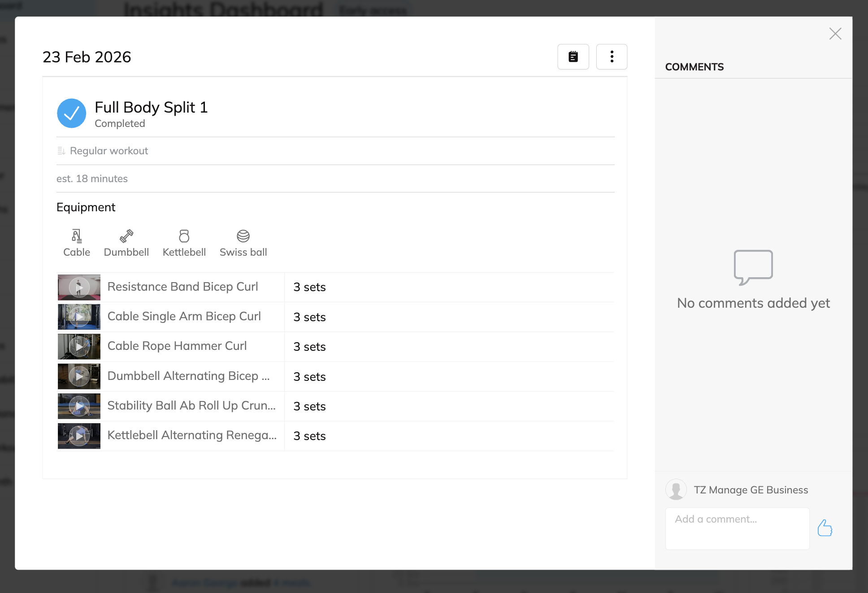Open the three-dot more options menu

[612, 57]
